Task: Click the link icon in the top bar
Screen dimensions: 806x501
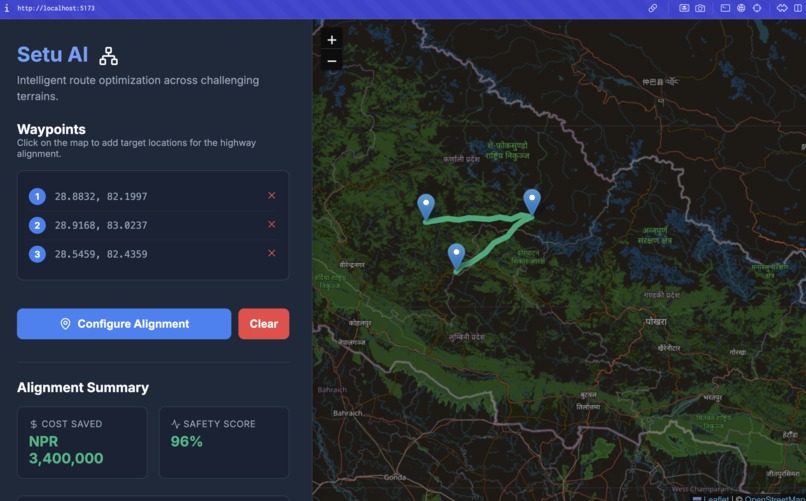Action: (652, 8)
